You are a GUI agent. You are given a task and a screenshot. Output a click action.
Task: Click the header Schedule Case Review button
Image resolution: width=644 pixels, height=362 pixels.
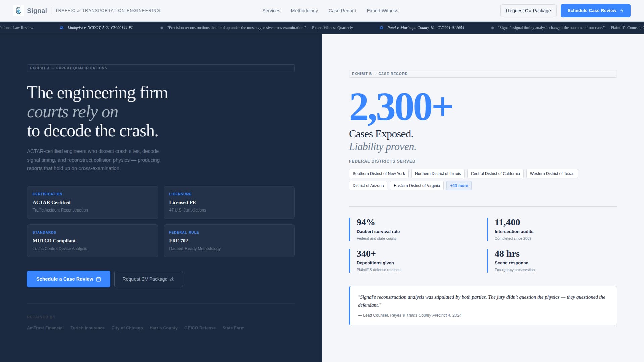pos(595,11)
